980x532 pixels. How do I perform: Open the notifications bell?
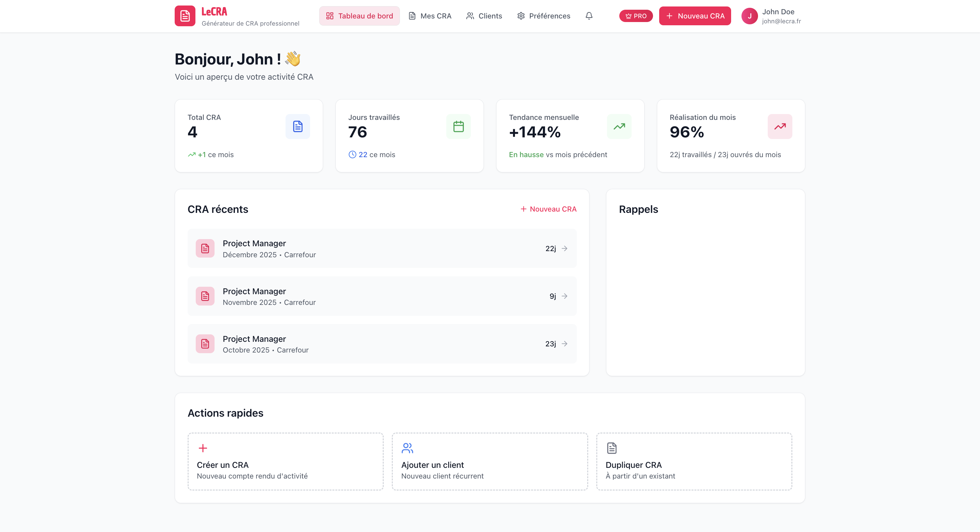589,16
